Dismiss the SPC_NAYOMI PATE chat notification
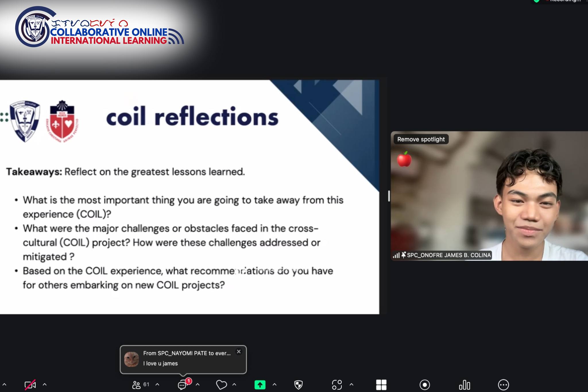Screen dimensions: 588x392 pos(239,352)
